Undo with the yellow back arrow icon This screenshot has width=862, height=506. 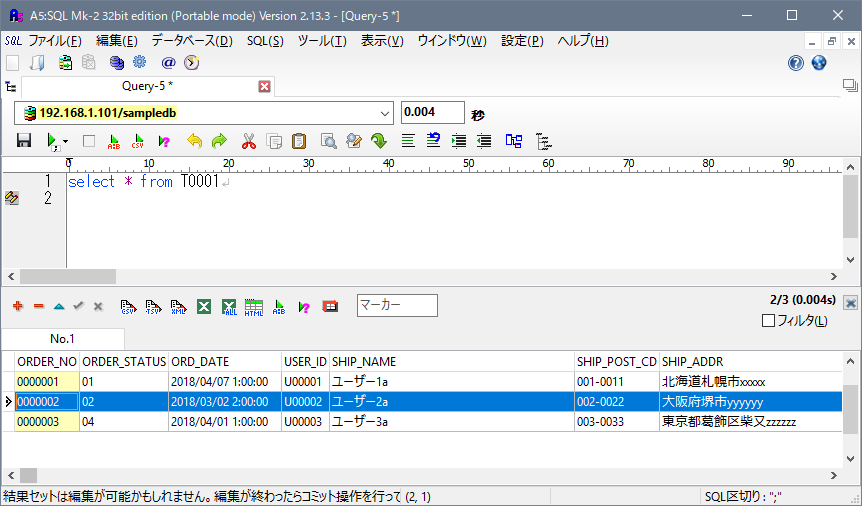[x=194, y=141]
